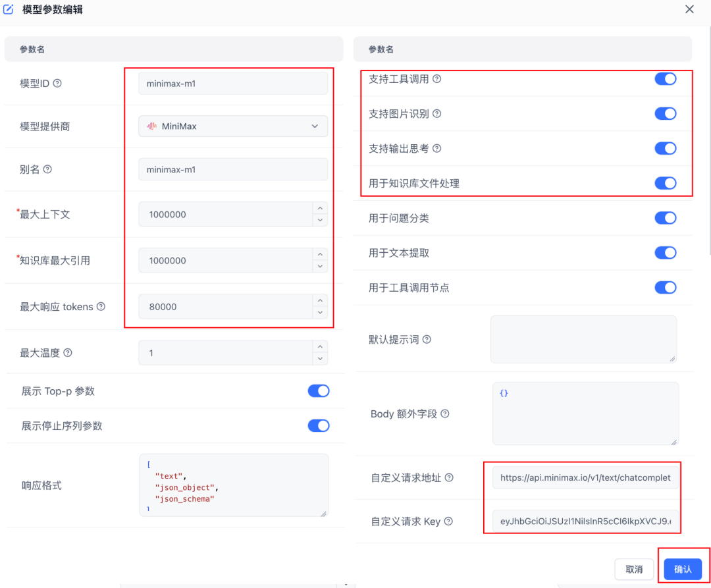The height and width of the screenshot is (588, 711).
Task: Toggle 用于文本提取 switch
Action: coord(665,253)
